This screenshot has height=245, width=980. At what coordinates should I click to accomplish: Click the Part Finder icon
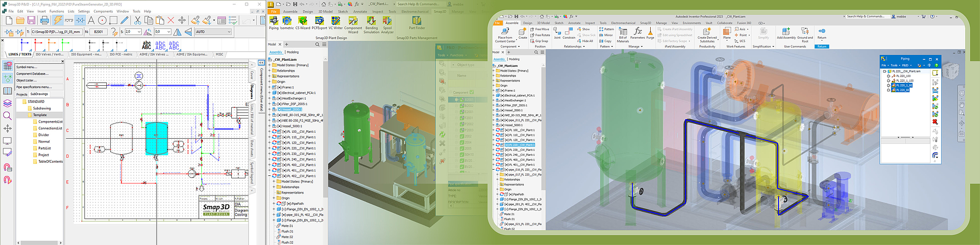coord(417,23)
